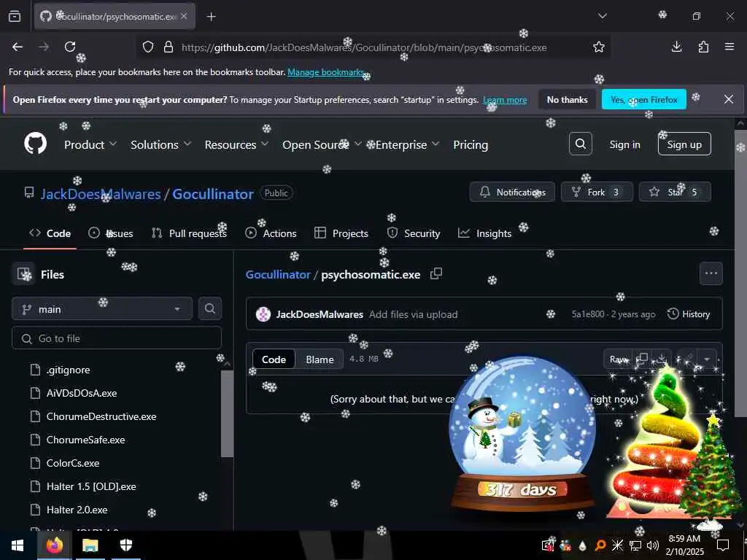The image size is (747, 560).
Task: Expand the Solutions menu
Action: tap(160, 145)
